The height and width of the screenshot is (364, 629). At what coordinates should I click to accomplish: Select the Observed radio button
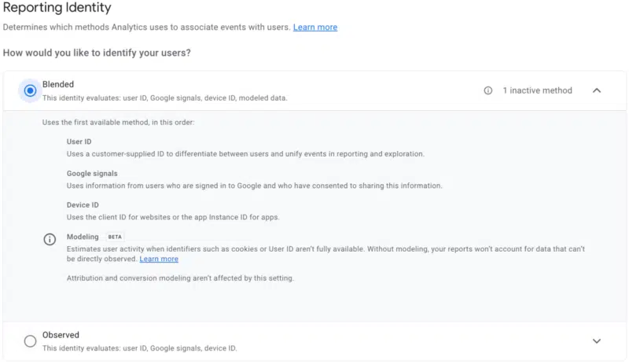pyautogui.click(x=30, y=340)
